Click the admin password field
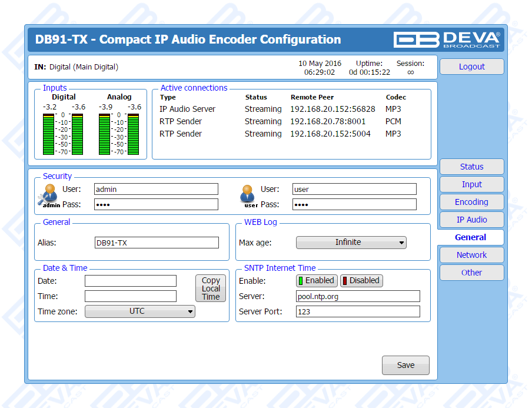Screen dimensions: 532x408 (157, 204)
